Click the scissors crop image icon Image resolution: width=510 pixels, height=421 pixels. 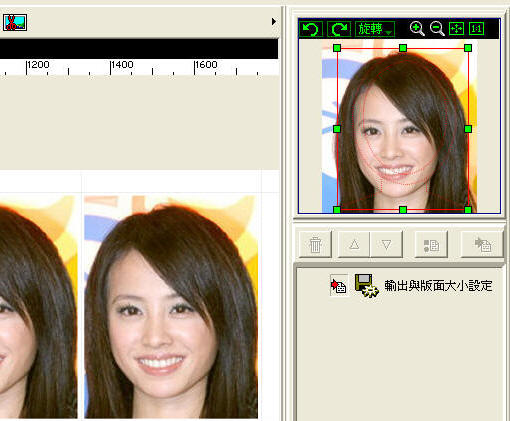pos(15,23)
